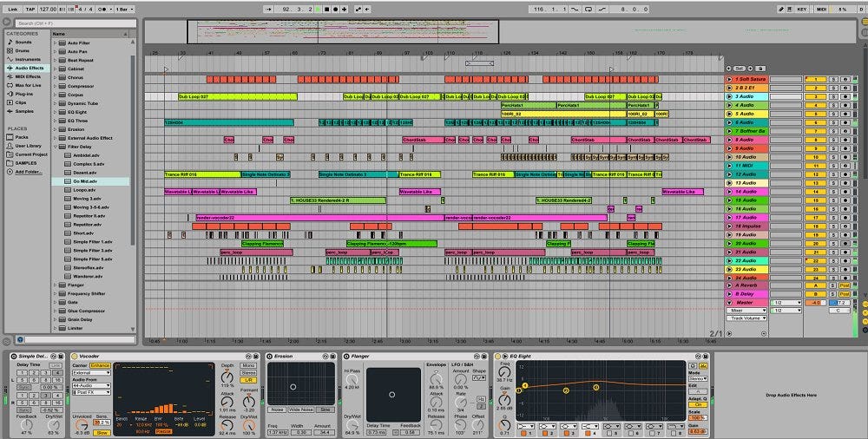Click Flanger Hi Pass knob
Image resolution: width=868 pixels, height=439 pixels.
[x=352, y=379]
